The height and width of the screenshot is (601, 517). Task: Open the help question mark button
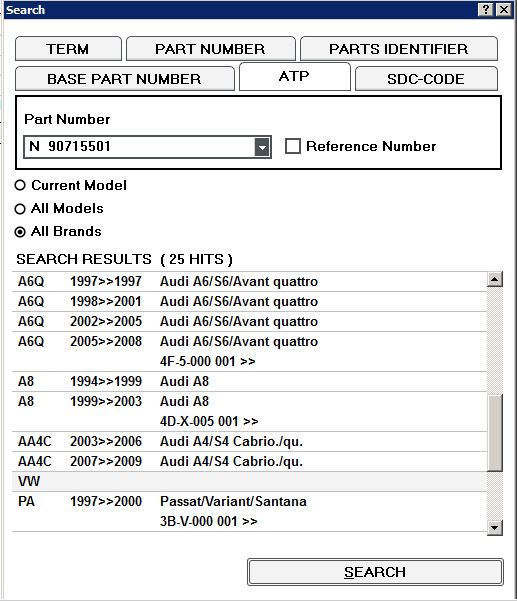[x=486, y=9]
